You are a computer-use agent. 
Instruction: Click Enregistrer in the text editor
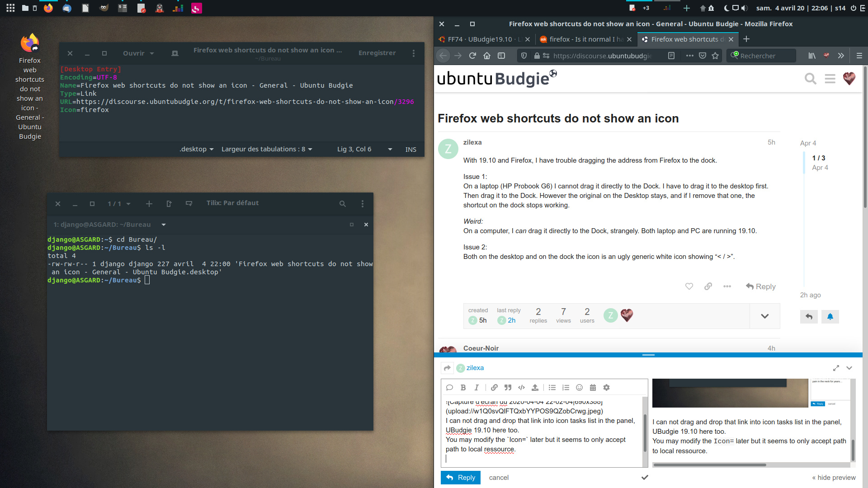coord(377,53)
